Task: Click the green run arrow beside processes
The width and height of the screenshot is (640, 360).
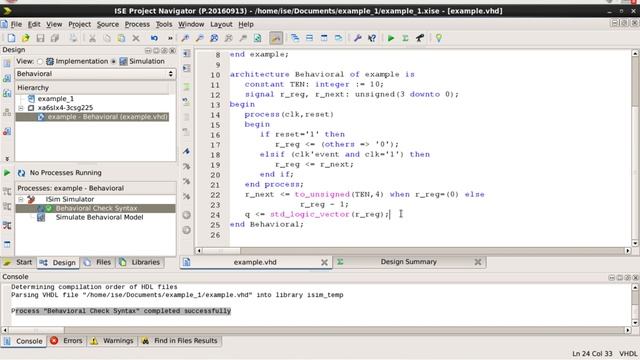Action: pos(7,173)
